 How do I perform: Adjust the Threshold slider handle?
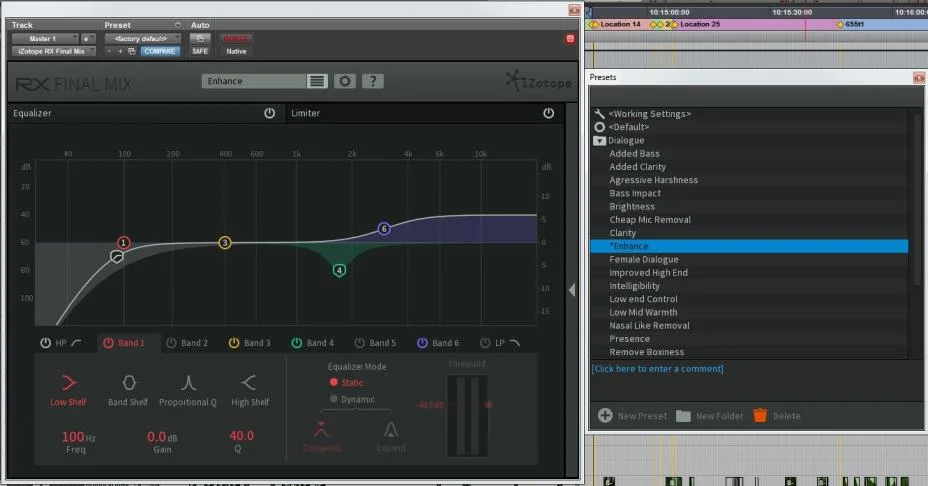[489, 404]
